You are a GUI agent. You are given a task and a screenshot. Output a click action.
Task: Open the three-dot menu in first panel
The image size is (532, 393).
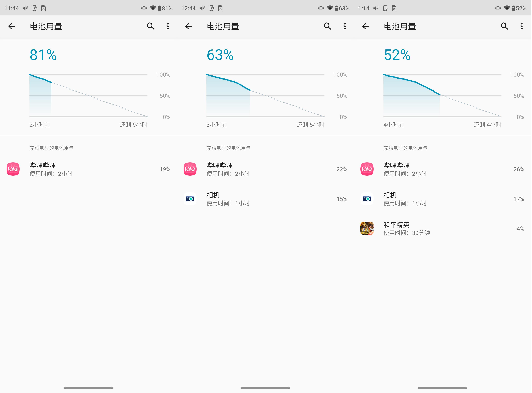click(168, 26)
